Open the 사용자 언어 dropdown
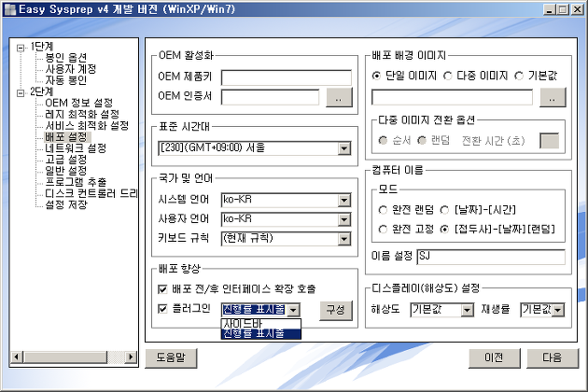588x392 pixels. pos(344,219)
